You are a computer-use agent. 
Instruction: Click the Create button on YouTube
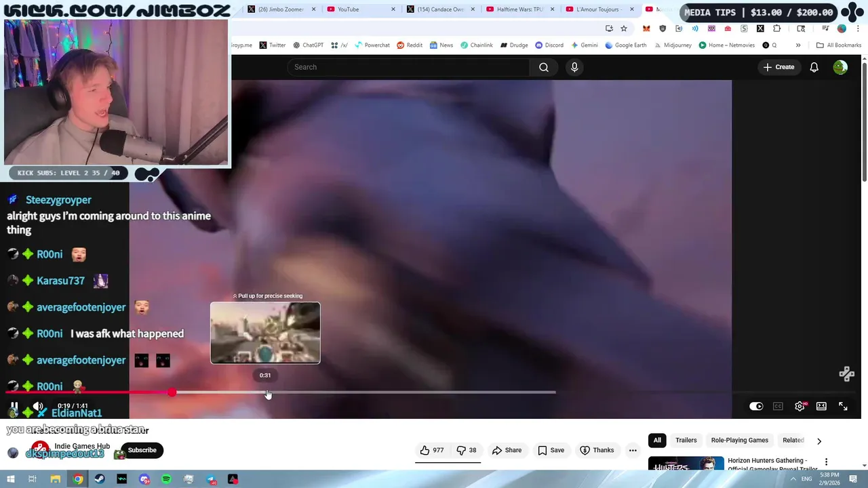[778, 67]
